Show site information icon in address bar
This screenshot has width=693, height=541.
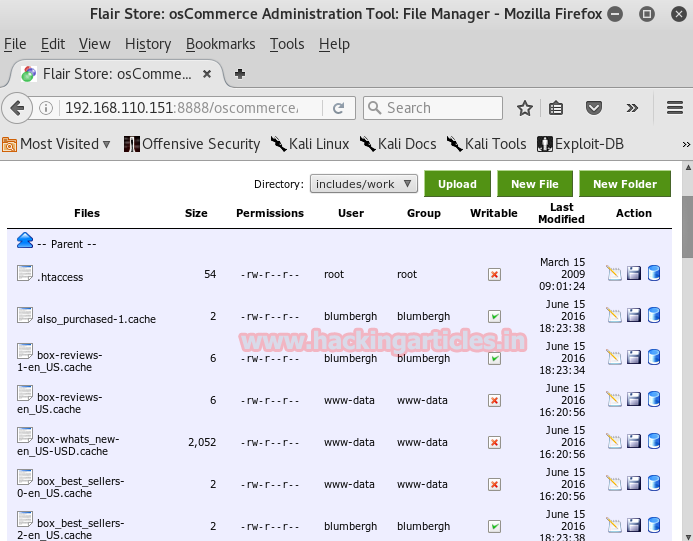[46, 108]
